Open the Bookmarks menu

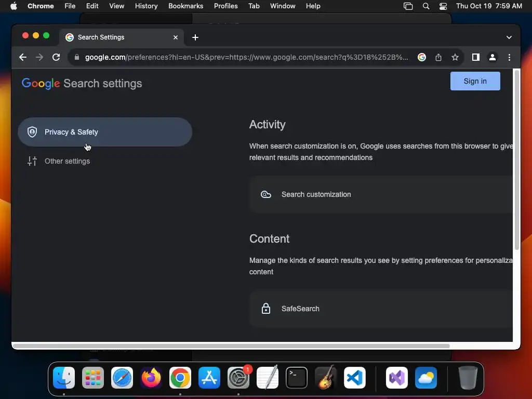(x=185, y=6)
